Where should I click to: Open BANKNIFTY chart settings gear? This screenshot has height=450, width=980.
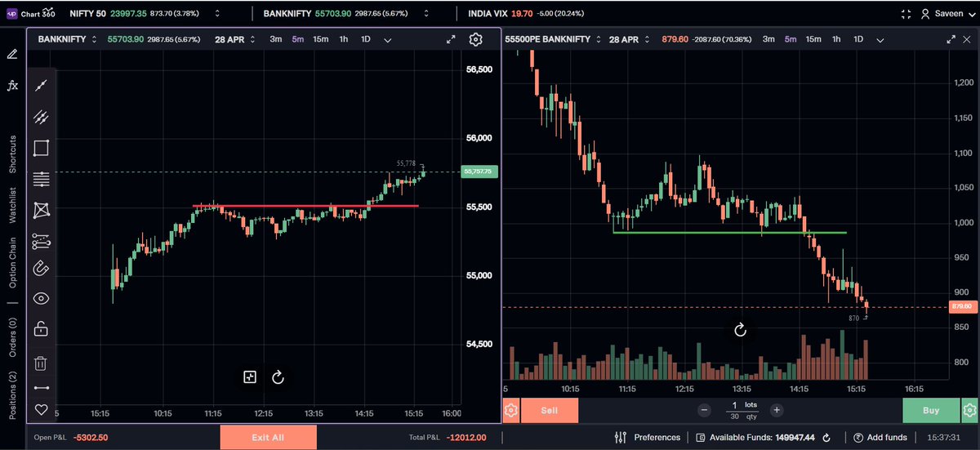point(476,39)
